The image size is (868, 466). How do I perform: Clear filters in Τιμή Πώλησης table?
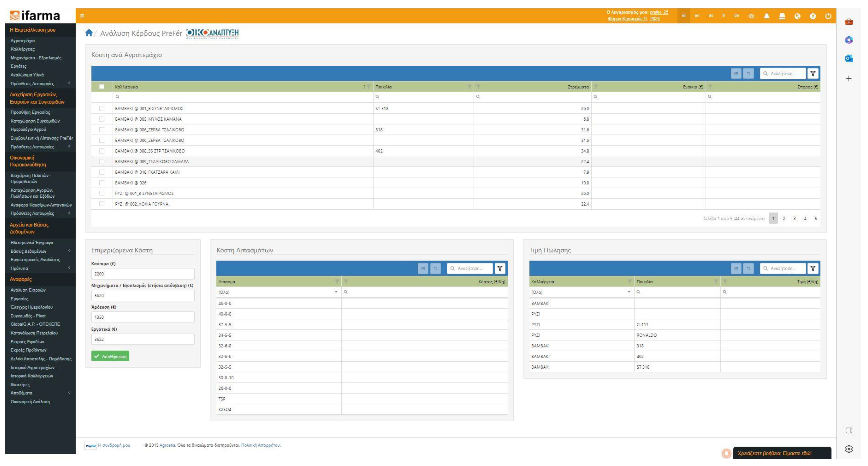(x=813, y=268)
